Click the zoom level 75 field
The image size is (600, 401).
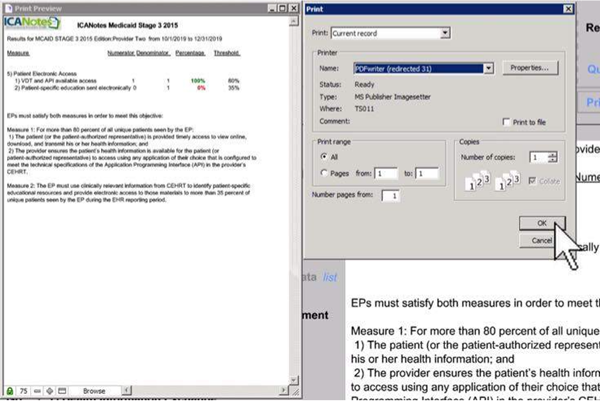pyautogui.click(x=24, y=391)
